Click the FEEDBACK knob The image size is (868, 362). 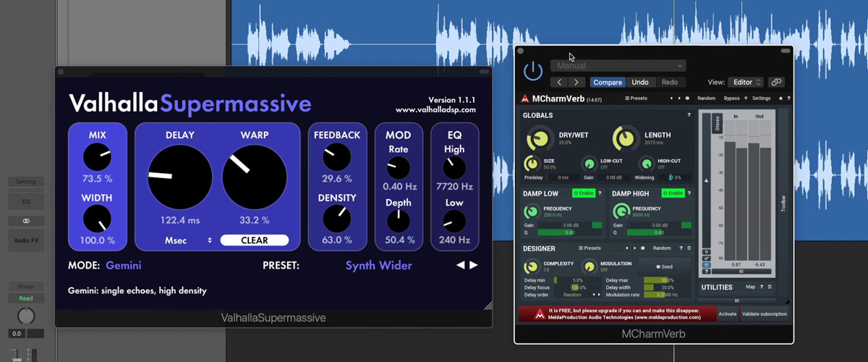tap(336, 156)
